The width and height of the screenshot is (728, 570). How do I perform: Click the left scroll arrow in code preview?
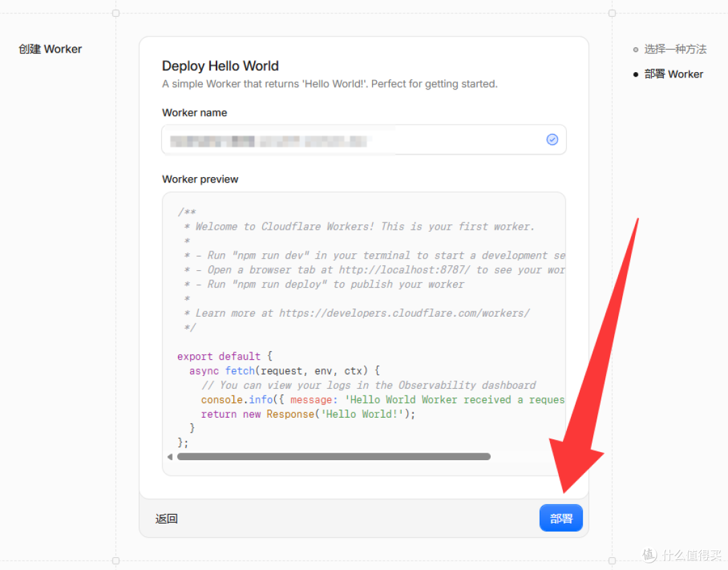pyautogui.click(x=170, y=457)
